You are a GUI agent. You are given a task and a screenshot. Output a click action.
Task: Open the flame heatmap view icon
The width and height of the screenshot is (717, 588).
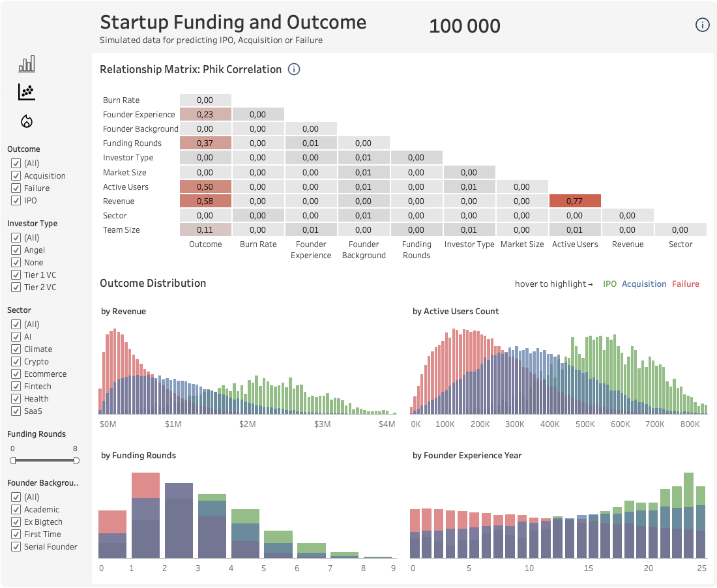pos(26,121)
